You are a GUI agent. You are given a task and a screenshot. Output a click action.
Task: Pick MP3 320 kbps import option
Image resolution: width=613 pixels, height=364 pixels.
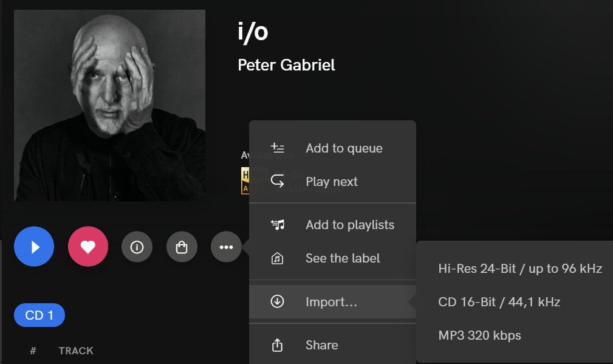[x=479, y=335]
